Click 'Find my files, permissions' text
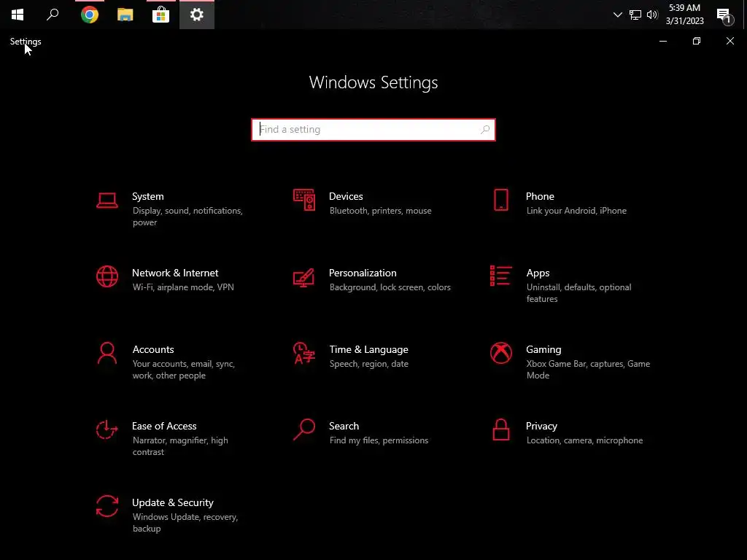This screenshot has width=747, height=560. point(379,440)
